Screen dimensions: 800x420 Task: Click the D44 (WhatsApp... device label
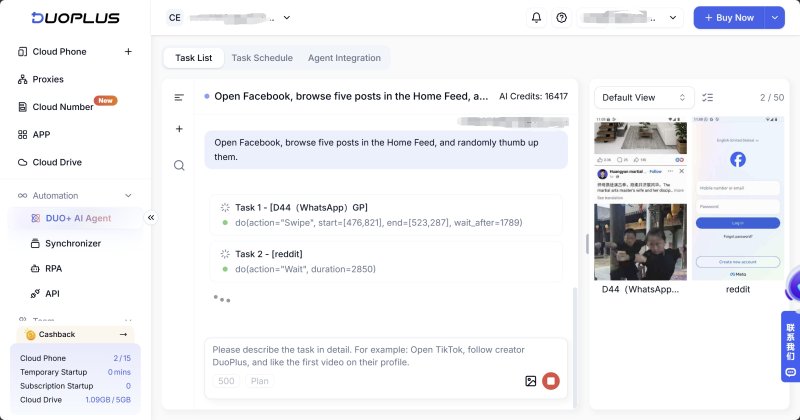(640, 289)
